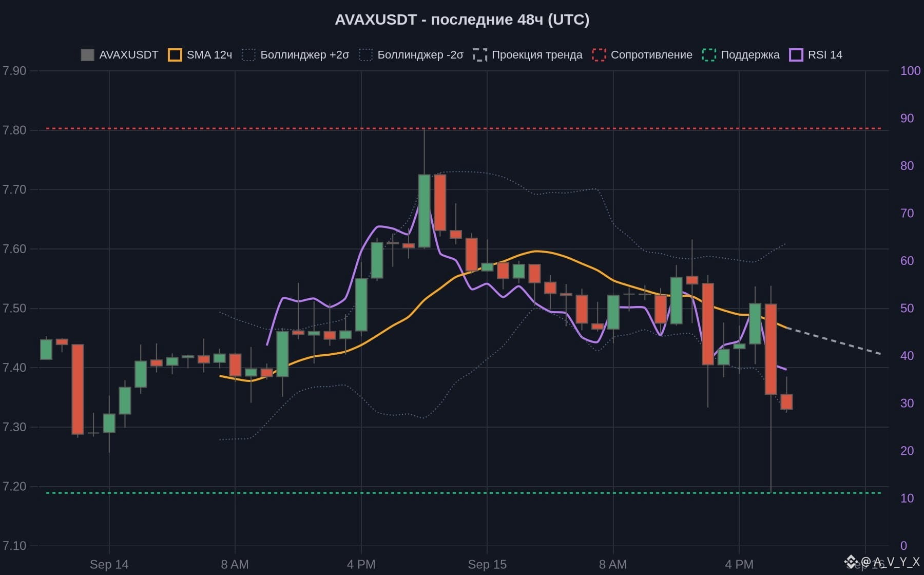Click the Сопротивление legend label
The image size is (924, 575).
[651, 55]
